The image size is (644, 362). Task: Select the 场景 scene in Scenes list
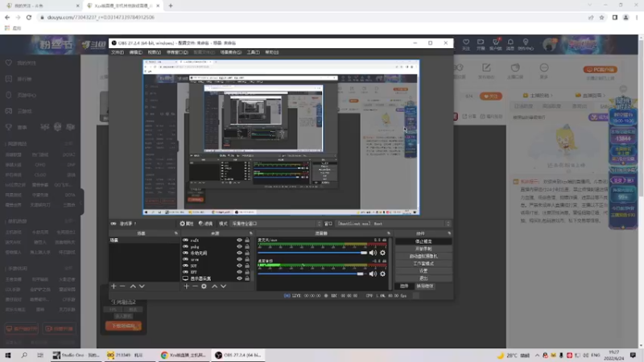(x=144, y=240)
